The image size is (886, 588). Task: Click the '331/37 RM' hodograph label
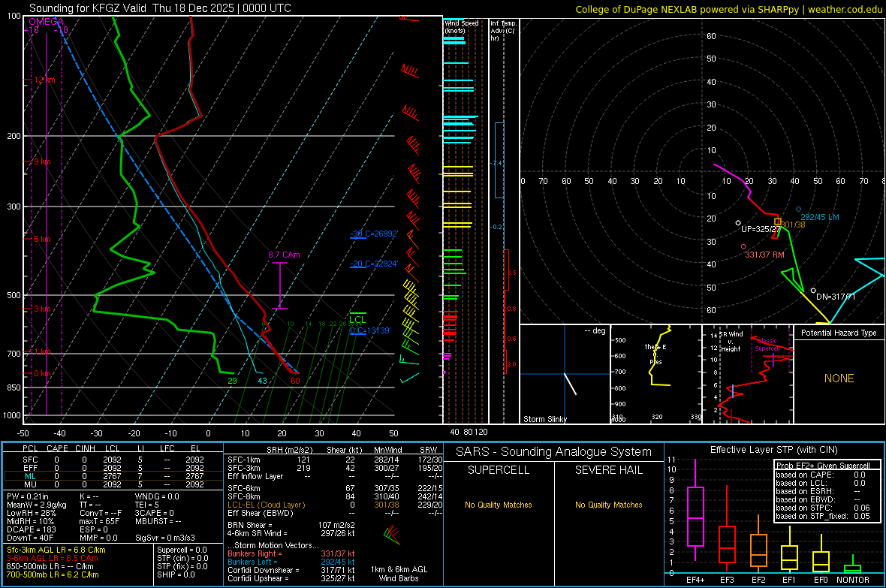click(x=764, y=255)
